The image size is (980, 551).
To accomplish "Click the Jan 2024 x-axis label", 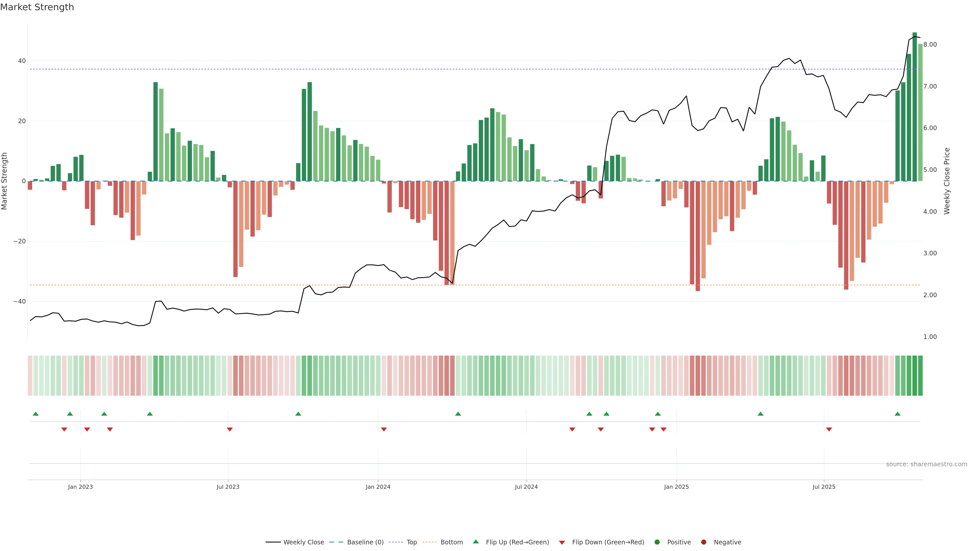I will click(378, 487).
